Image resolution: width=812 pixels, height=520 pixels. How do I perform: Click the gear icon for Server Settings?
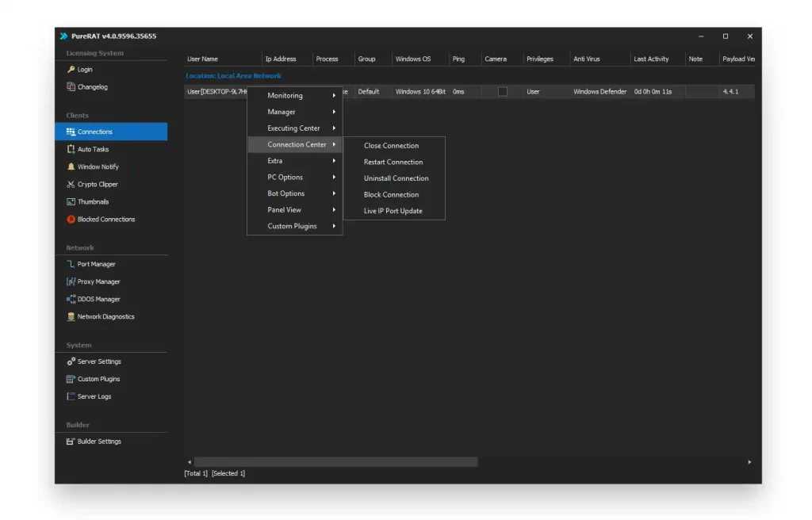point(71,362)
